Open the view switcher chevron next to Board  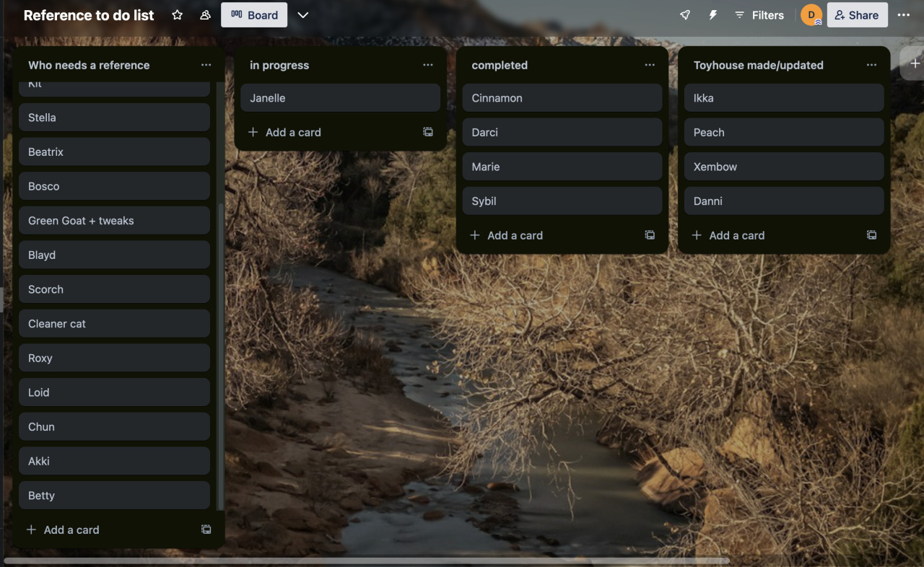coord(302,14)
